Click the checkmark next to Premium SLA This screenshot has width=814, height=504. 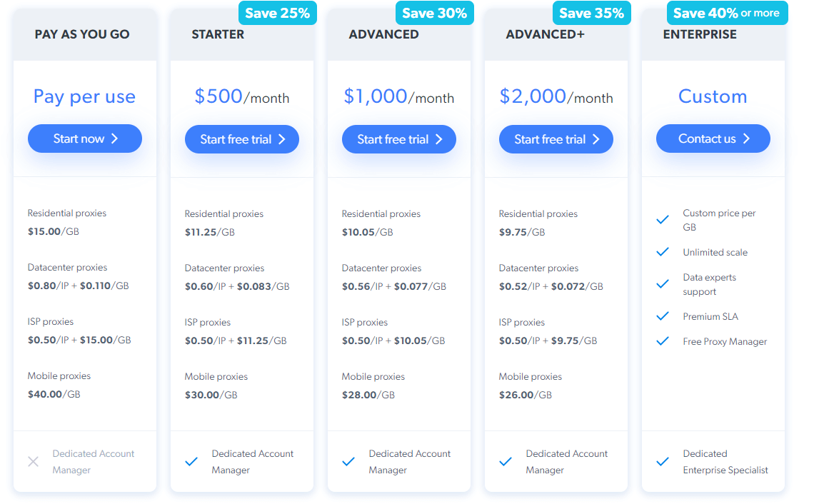coord(663,316)
